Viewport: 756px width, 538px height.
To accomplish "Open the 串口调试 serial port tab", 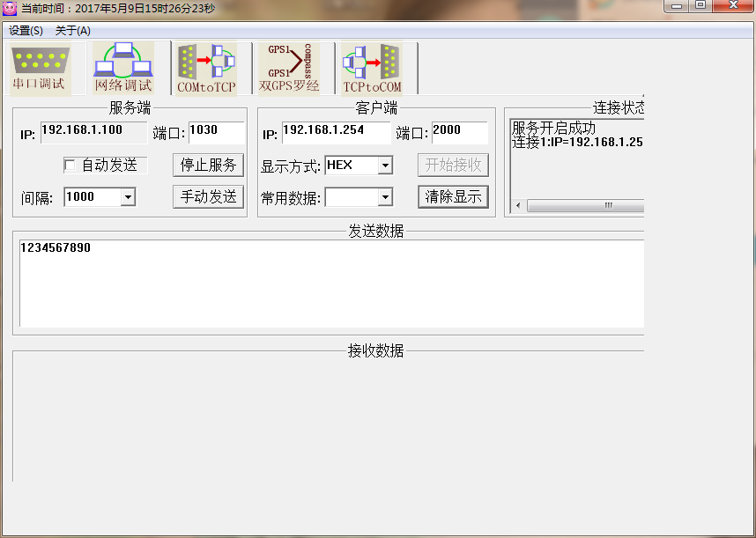I will click(41, 68).
